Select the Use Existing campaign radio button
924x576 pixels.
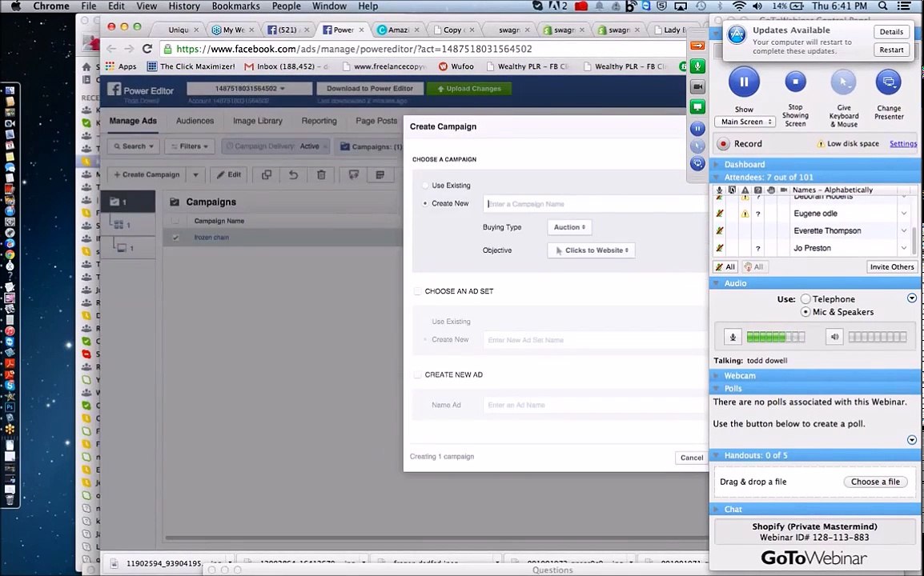pos(425,186)
